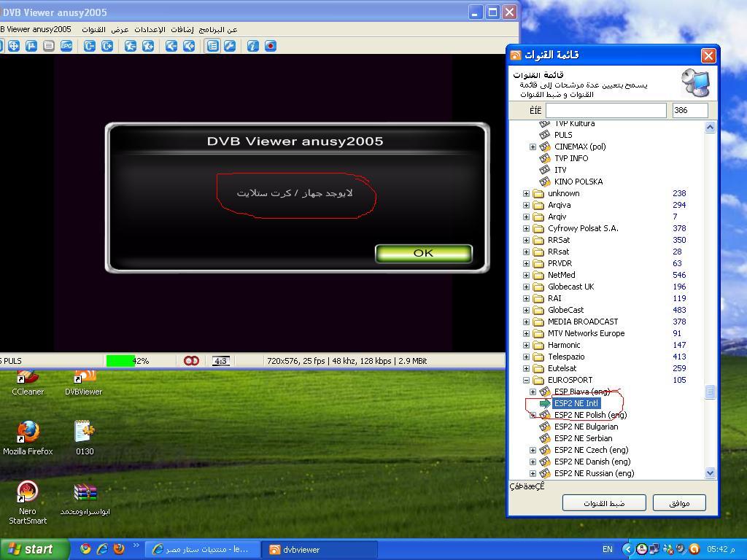Click the Windows start button
The height and width of the screenshot is (560, 747).
coord(34,549)
